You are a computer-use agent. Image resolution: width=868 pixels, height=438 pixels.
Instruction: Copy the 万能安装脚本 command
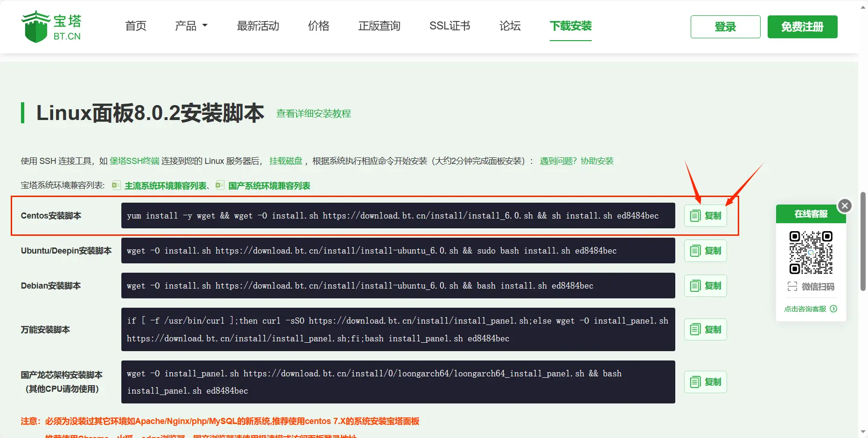(x=705, y=330)
